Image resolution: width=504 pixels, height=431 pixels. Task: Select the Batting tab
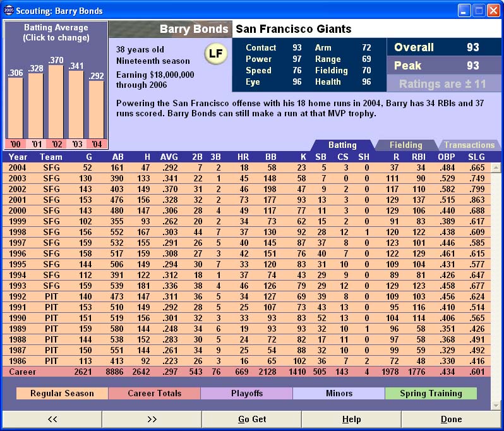tap(342, 145)
